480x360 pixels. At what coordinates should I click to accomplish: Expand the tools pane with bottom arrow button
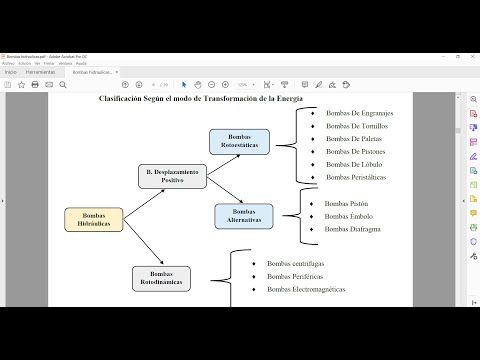(x=474, y=302)
